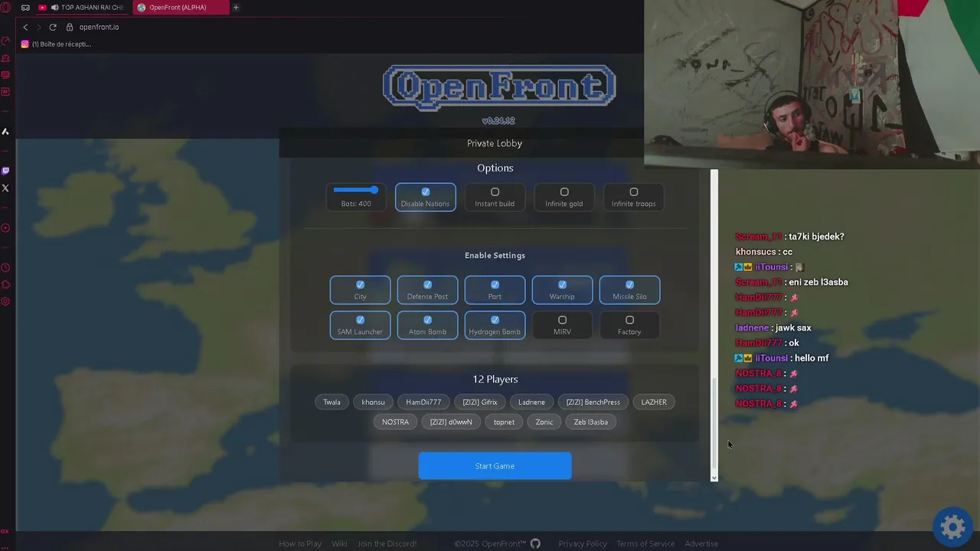The width and height of the screenshot is (980, 551).
Task: Open the blue settings gear button
Action: coord(952,527)
